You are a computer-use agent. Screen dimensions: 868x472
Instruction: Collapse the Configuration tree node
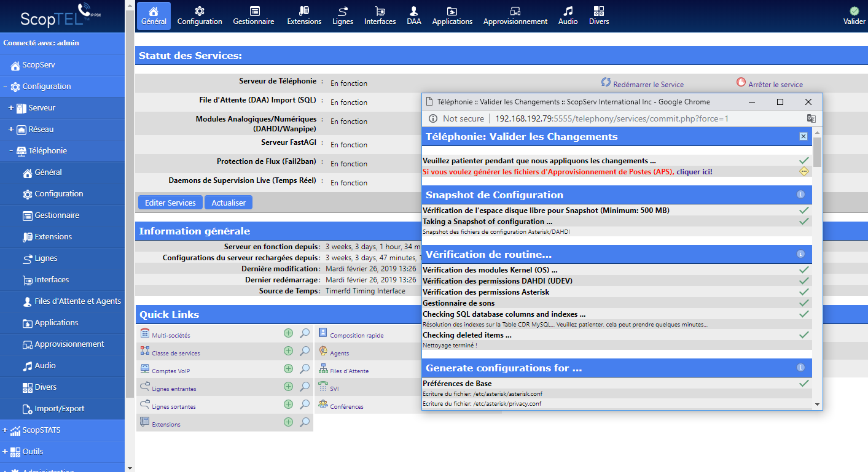[x=6, y=87]
